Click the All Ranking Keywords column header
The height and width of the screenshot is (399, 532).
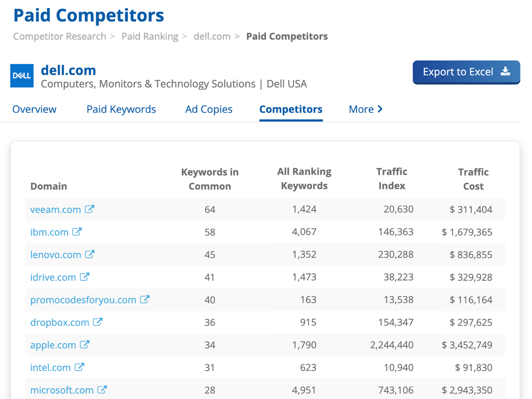[x=304, y=179]
